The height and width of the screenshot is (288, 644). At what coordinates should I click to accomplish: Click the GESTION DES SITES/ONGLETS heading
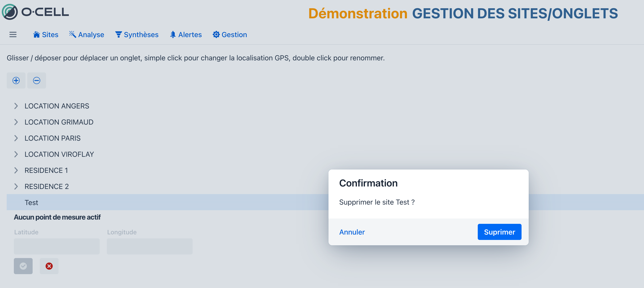click(515, 13)
